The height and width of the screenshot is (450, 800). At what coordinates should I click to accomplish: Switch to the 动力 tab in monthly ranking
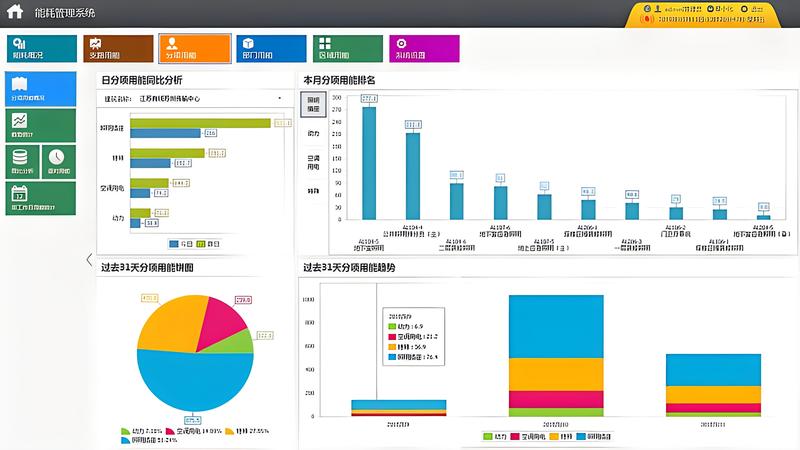[313, 133]
